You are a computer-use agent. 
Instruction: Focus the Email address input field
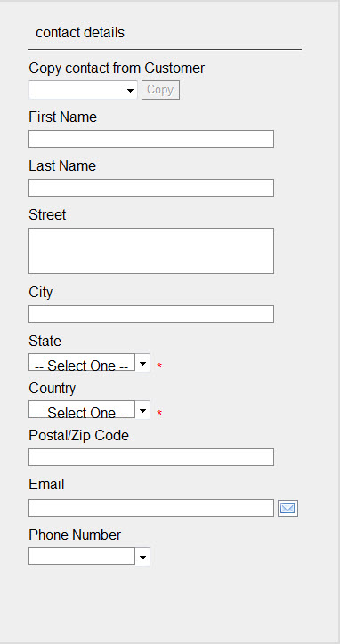point(151,508)
